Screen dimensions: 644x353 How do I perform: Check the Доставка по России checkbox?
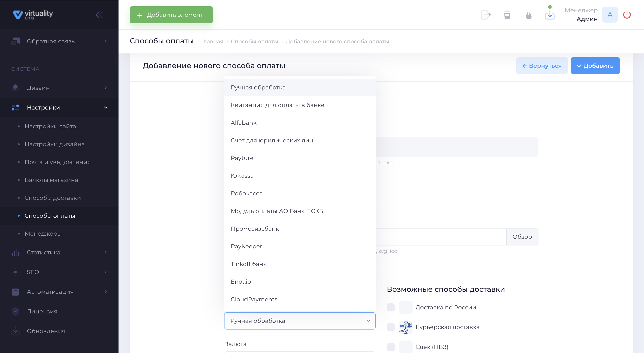[x=391, y=307]
